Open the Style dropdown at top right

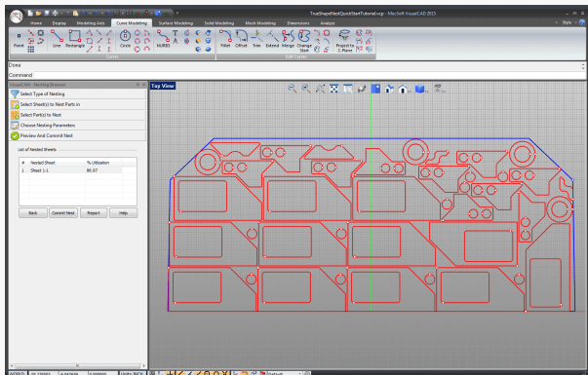click(569, 22)
